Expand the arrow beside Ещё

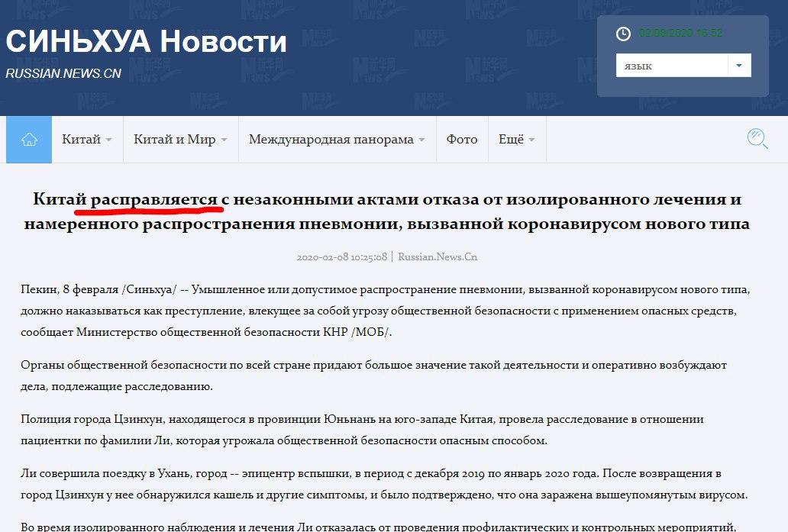[x=531, y=140]
